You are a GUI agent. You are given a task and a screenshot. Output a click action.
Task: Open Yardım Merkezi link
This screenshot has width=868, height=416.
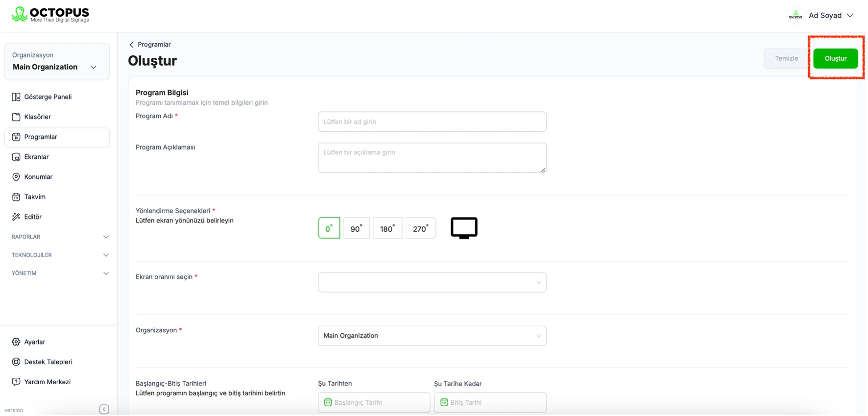(48, 382)
